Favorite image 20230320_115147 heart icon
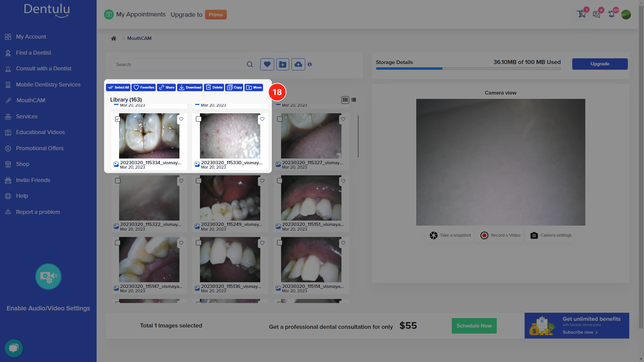The width and height of the screenshot is (644, 362). click(181, 243)
